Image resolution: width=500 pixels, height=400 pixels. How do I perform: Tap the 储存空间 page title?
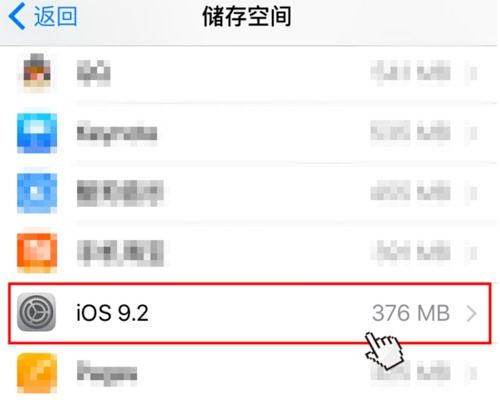tap(247, 16)
